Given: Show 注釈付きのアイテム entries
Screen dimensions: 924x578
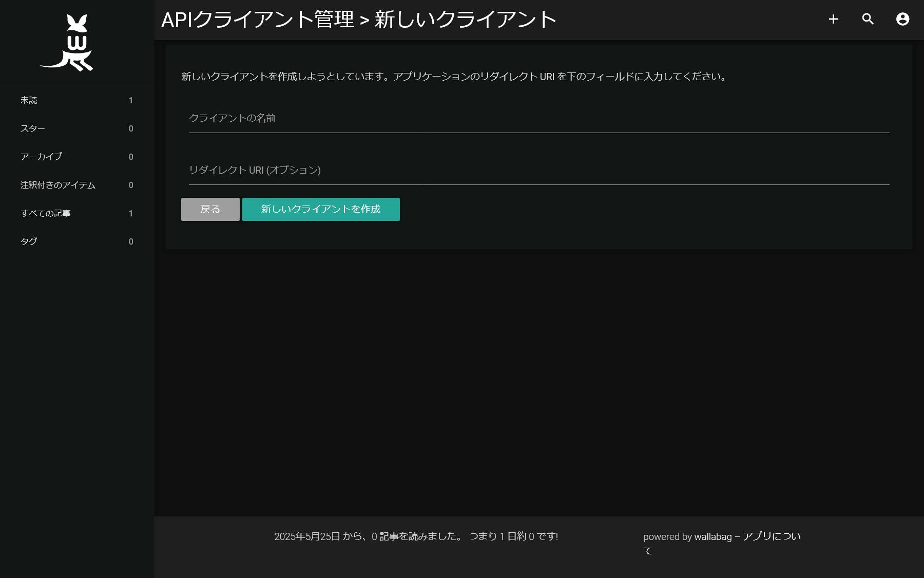Looking at the screenshot, I should (58, 185).
